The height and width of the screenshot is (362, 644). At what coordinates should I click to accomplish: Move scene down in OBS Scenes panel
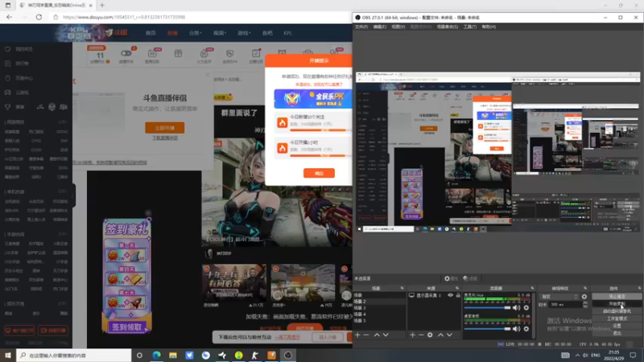(x=386, y=335)
